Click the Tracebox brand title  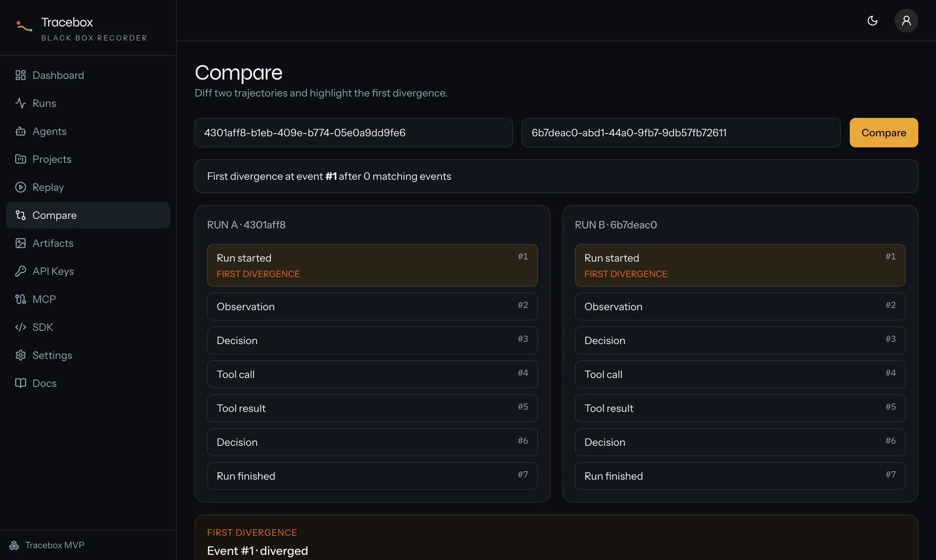tap(67, 22)
